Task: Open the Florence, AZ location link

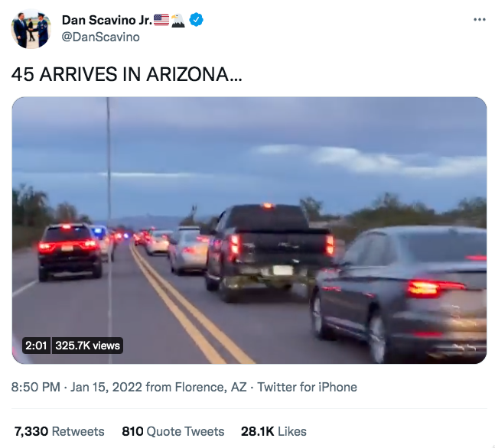Action: point(210,387)
